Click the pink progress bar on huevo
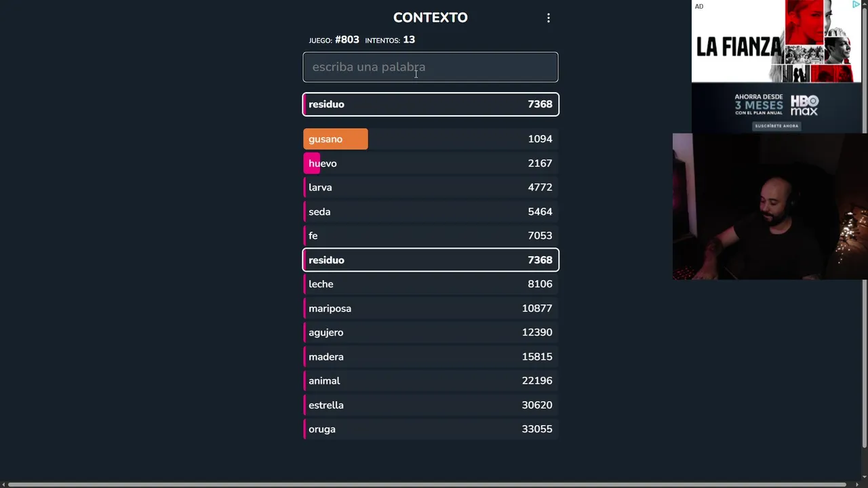The image size is (868, 488). pyautogui.click(x=311, y=163)
